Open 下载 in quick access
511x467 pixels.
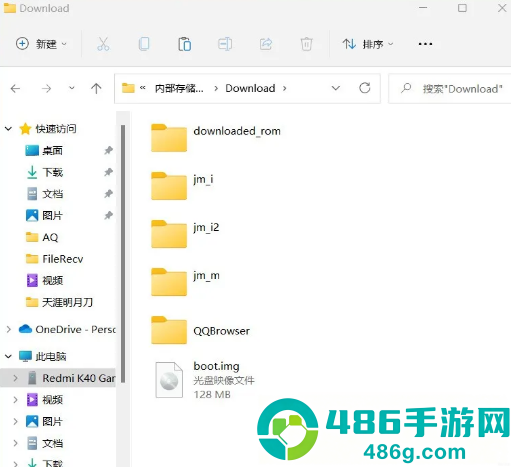pyautogui.click(x=52, y=172)
